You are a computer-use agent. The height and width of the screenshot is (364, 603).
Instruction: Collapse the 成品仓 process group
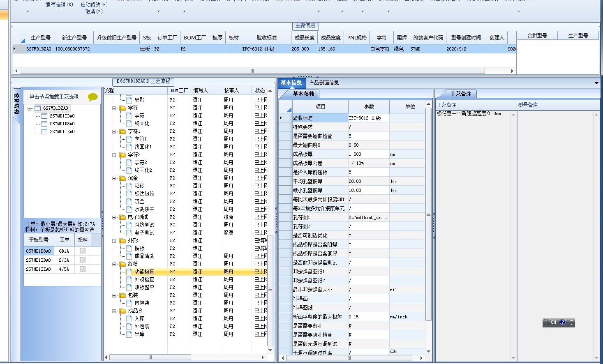114,311
